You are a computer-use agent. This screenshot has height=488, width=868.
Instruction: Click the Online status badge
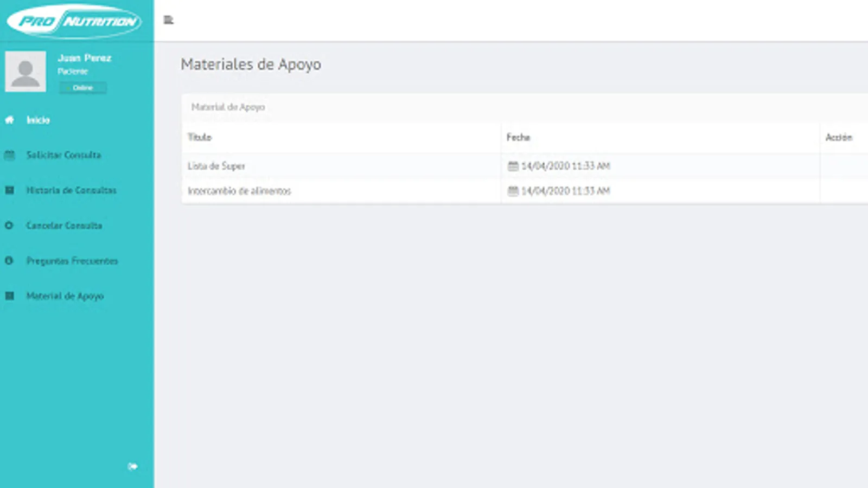pos(82,87)
